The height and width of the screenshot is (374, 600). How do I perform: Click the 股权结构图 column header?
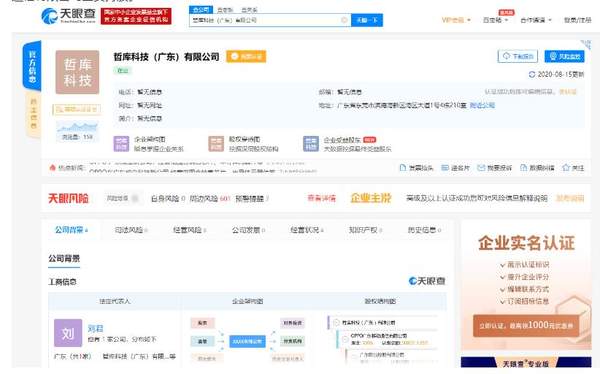point(380,301)
